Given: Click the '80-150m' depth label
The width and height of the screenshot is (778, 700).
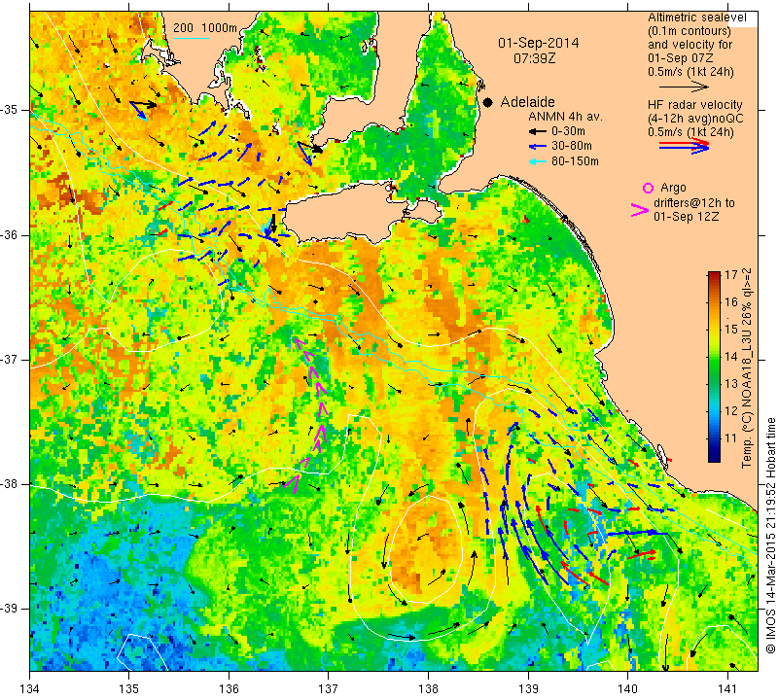Looking at the screenshot, I should [x=575, y=161].
